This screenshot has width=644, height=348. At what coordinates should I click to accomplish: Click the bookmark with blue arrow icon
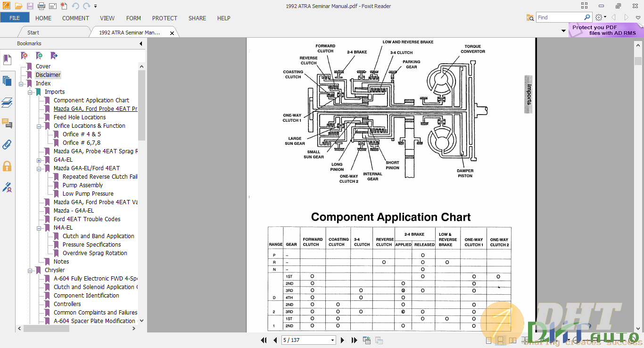click(x=54, y=56)
